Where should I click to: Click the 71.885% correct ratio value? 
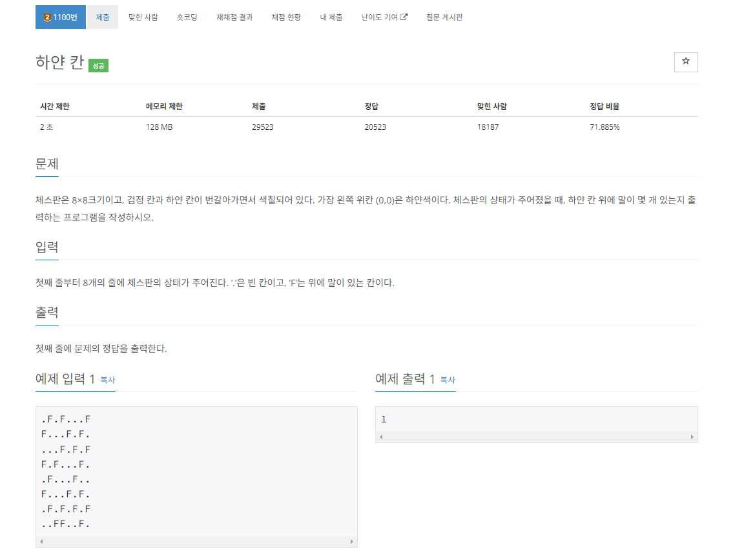tap(604, 127)
